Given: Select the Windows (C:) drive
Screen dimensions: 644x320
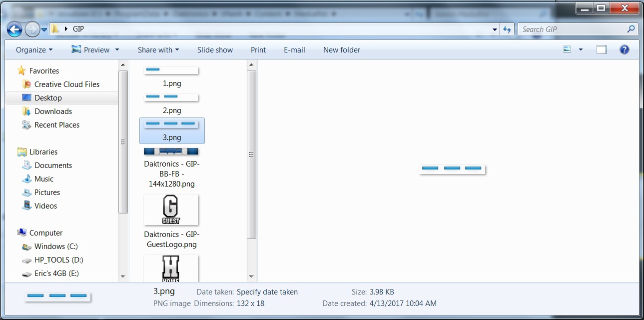Looking at the screenshot, I should click(x=56, y=246).
